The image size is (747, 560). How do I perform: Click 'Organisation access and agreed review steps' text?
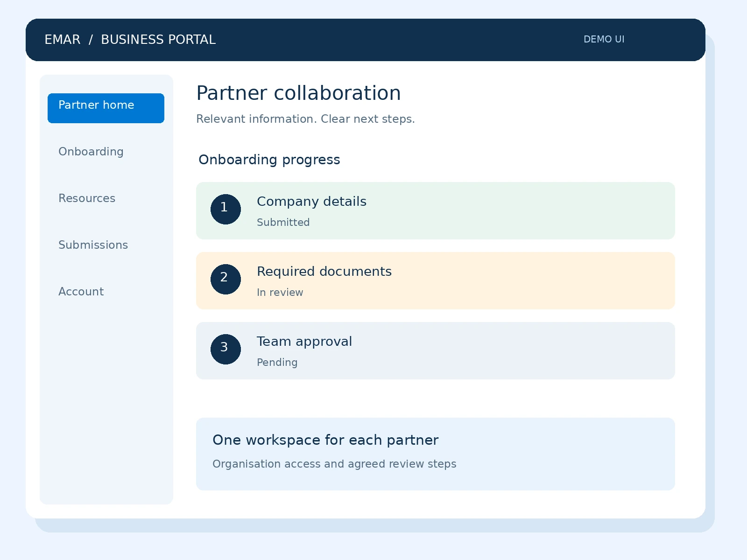tap(334, 464)
